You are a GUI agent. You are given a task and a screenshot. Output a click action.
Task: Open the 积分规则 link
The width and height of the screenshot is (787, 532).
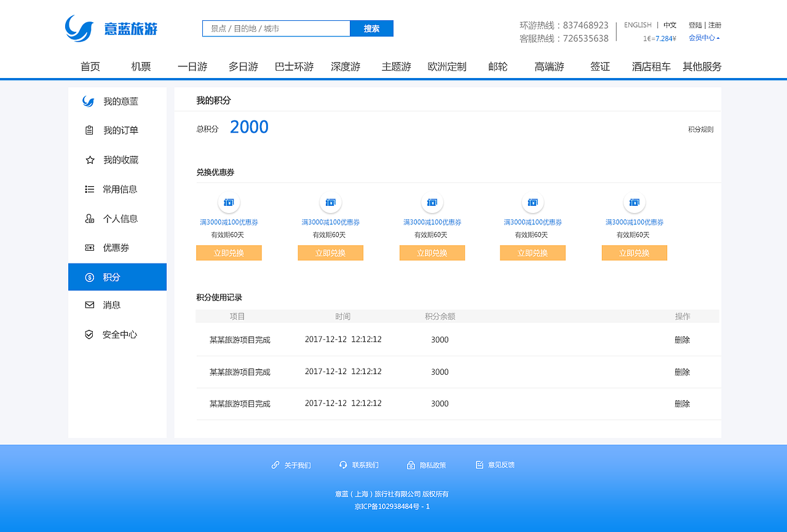701,130
